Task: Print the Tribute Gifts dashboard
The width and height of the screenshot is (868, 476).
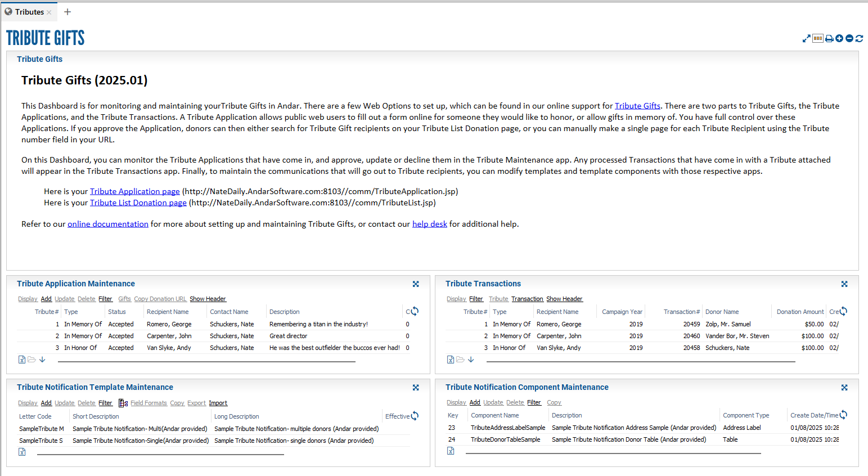Action: tap(829, 38)
